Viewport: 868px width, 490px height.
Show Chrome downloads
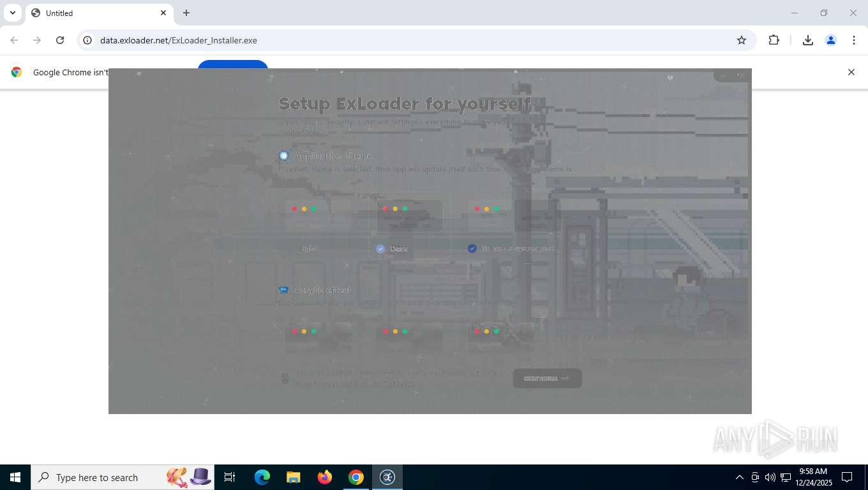808,40
